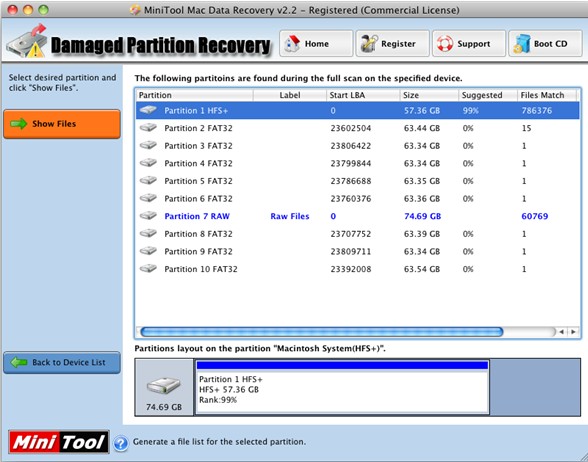588x462 pixels.
Task: Click Start LBA value 23760376
Action: (x=351, y=199)
